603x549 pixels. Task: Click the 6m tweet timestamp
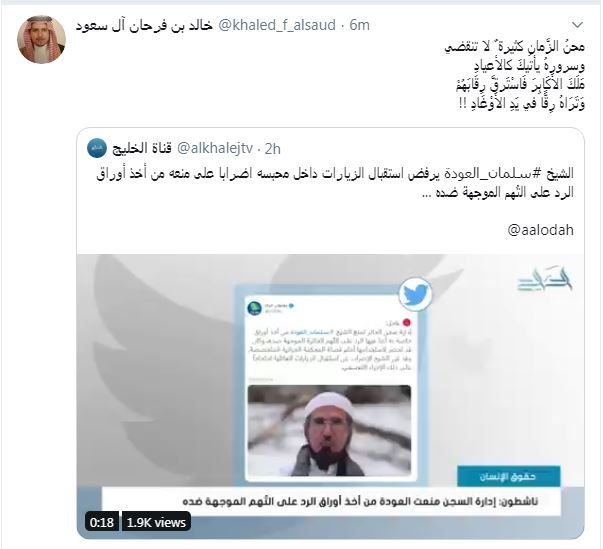click(x=359, y=25)
